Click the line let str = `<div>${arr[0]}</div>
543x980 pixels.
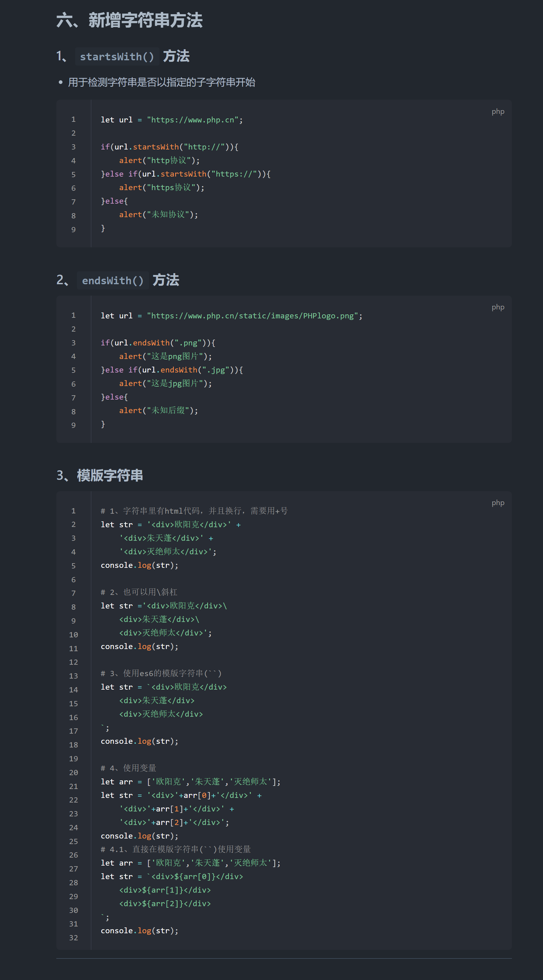click(x=172, y=877)
